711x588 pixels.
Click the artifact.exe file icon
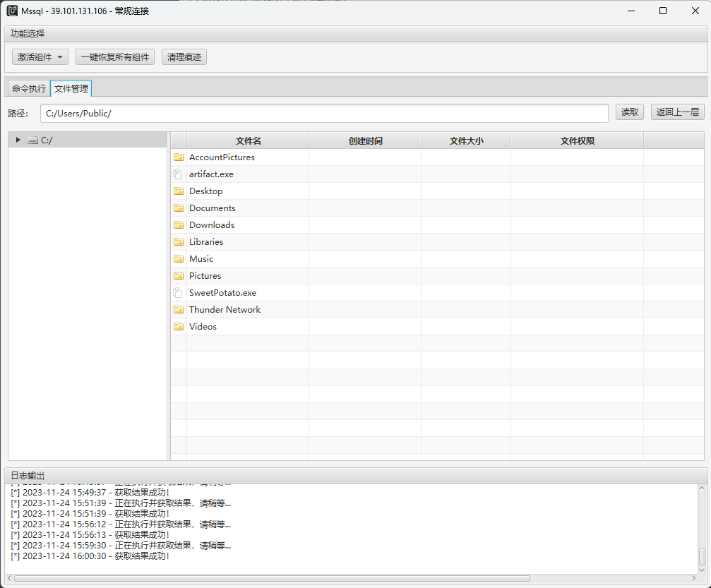[179, 174]
